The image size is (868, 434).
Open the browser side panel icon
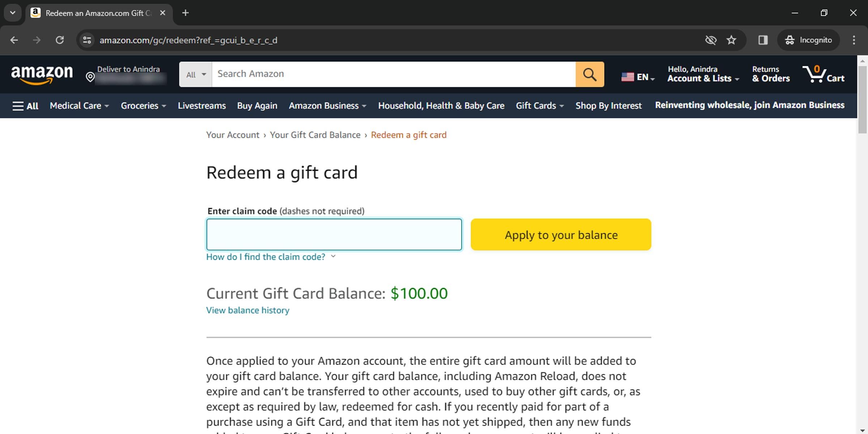click(763, 40)
